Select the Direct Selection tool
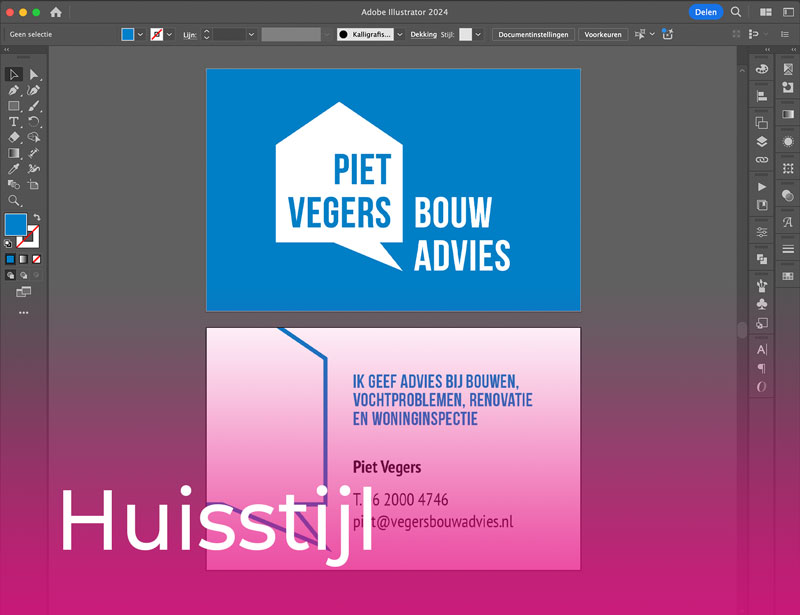This screenshot has width=800, height=615. pos(34,75)
